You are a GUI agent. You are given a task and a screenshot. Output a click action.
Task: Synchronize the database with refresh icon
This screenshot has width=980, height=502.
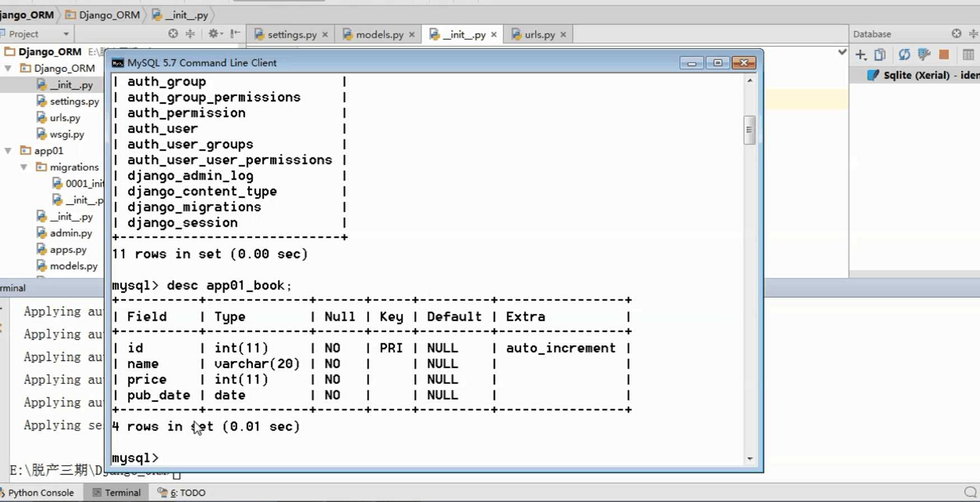tap(904, 54)
